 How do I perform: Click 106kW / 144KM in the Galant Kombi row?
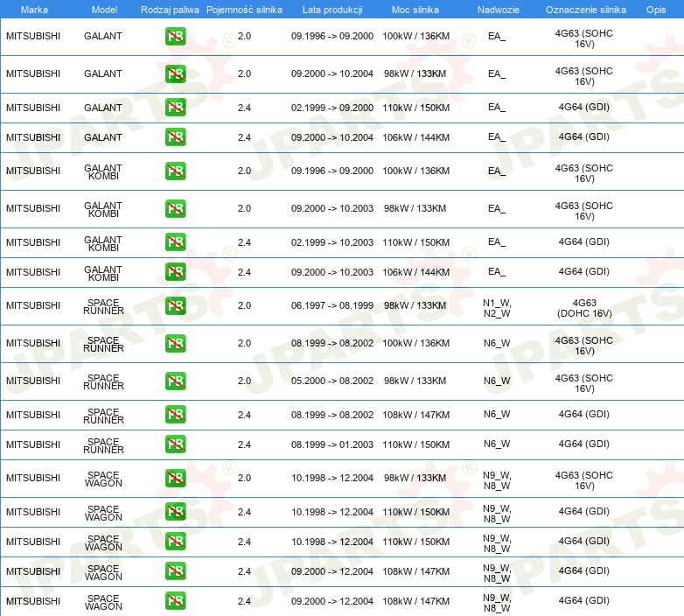(x=415, y=272)
